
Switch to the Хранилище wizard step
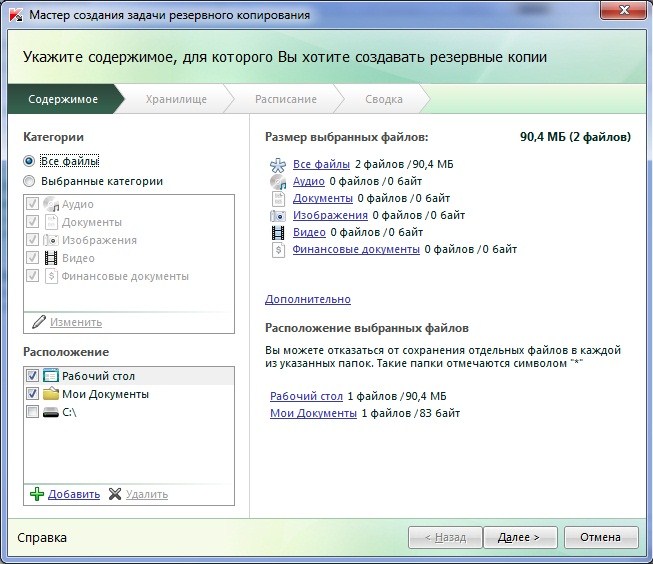click(x=176, y=99)
